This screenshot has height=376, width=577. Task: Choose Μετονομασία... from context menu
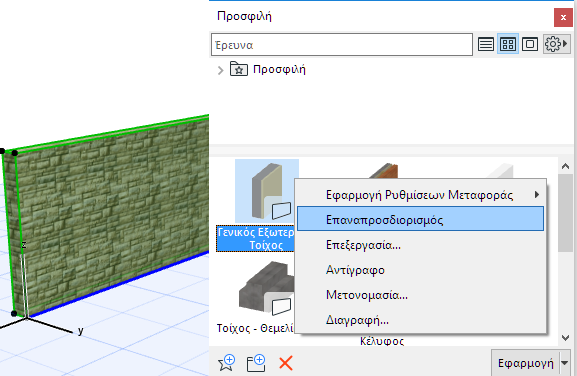[421, 295]
